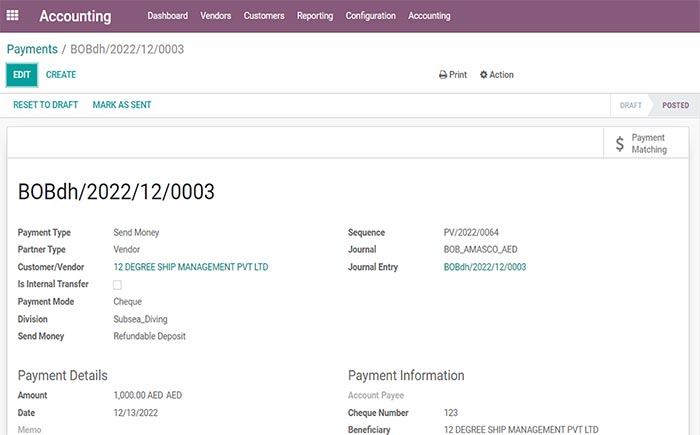The image size is (700, 435).
Task: Go to the Dashboard menu item
Action: (x=167, y=16)
